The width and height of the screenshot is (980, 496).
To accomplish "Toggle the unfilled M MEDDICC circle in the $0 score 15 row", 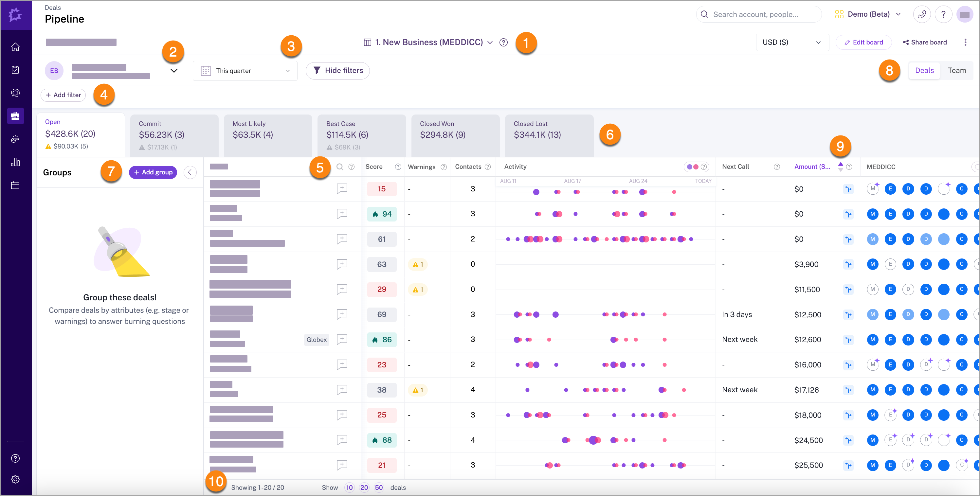I will pyautogui.click(x=873, y=189).
